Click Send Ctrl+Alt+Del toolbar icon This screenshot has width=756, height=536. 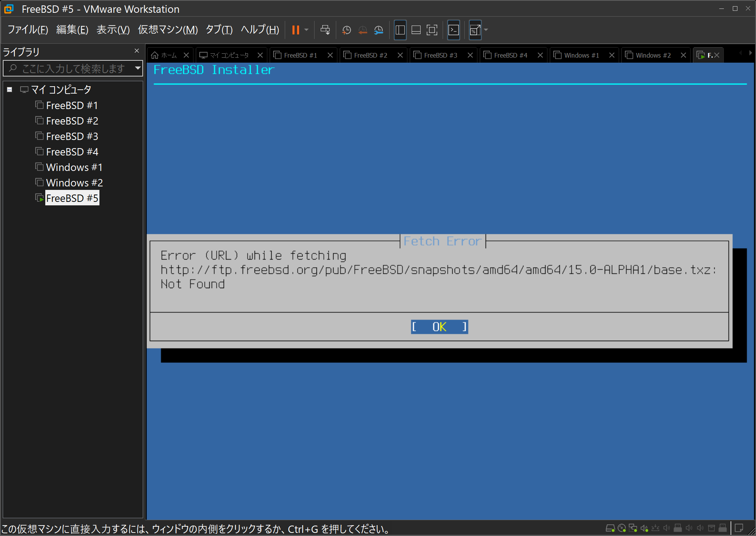[325, 30]
